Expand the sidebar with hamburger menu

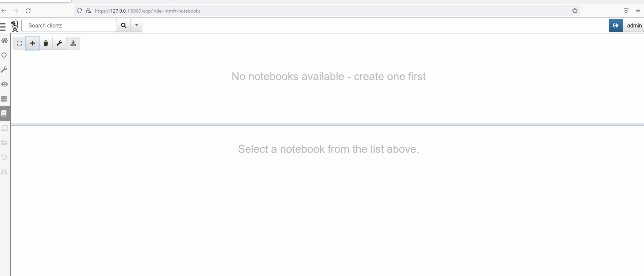click(3, 26)
